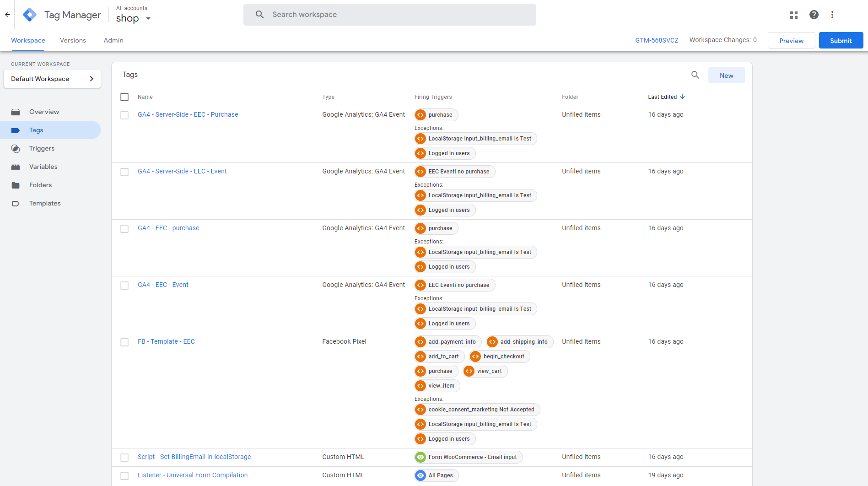Viewport: 868px width, 486px height.
Task: Open Triggers from the sidebar
Action: coord(42,148)
